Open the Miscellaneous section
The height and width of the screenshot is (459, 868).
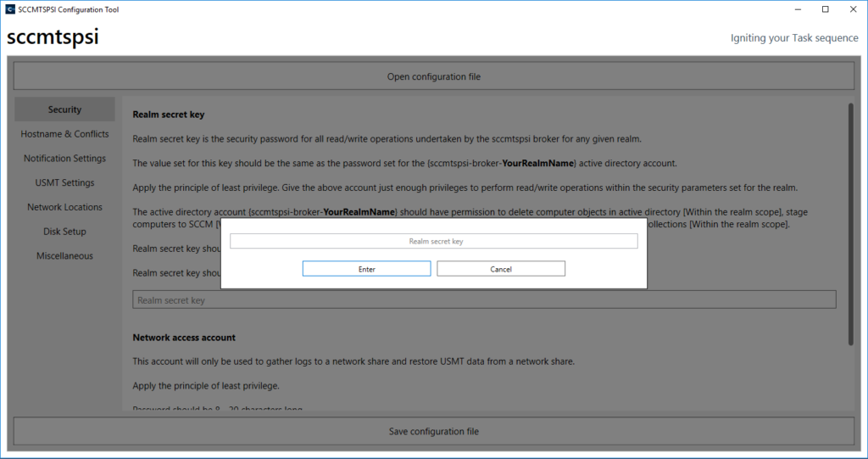pos(64,256)
